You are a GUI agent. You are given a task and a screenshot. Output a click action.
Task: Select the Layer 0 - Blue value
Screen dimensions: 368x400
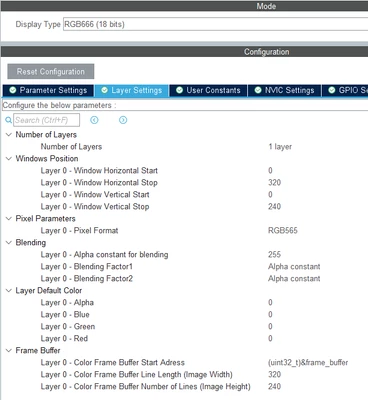click(x=270, y=315)
